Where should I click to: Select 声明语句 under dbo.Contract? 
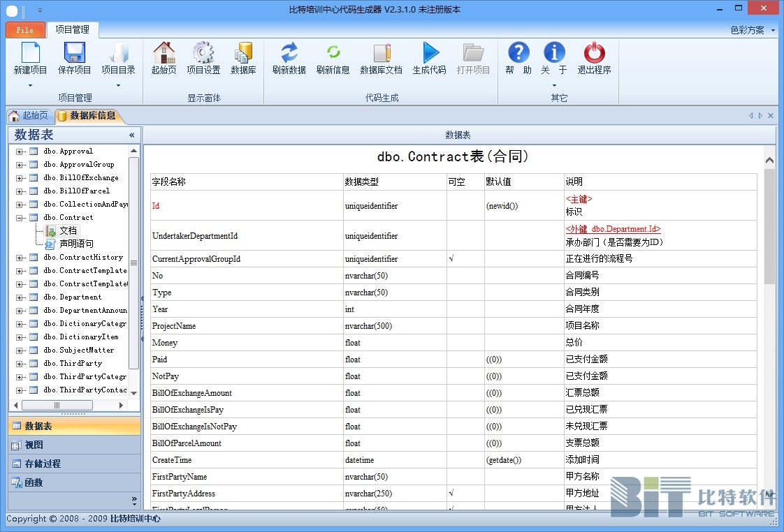(x=75, y=244)
